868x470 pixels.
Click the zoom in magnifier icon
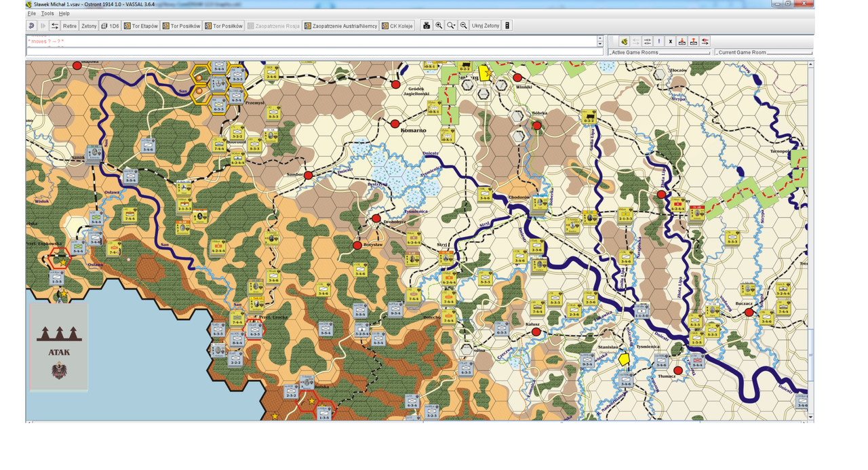tap(439, 26)
